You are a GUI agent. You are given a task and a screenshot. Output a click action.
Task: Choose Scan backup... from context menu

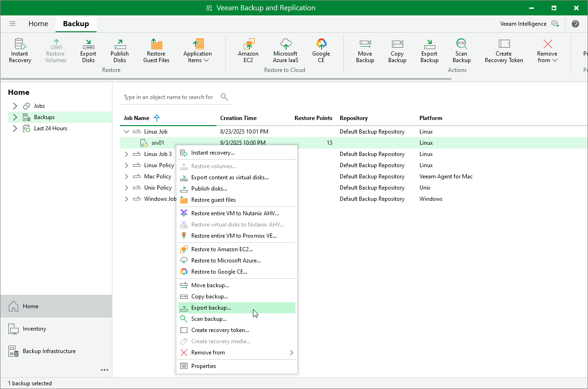[x=237, y=319]
